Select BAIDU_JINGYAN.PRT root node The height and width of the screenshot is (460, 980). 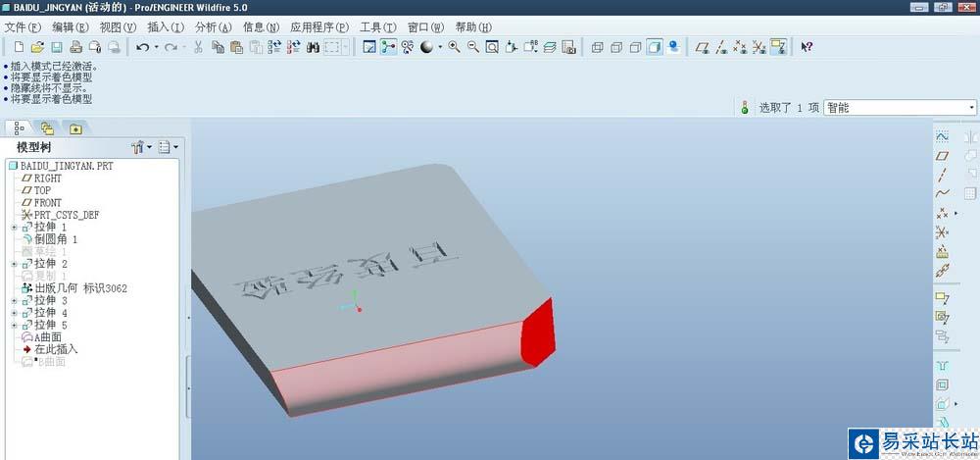tap(61, 166)
